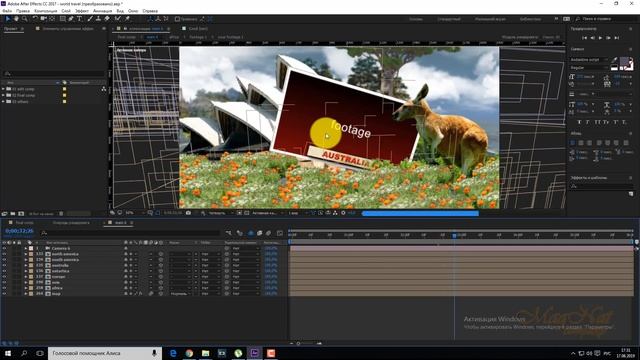640x360 pixels.
Task: Open the Слой menu
Action: [x=66, y=11]
